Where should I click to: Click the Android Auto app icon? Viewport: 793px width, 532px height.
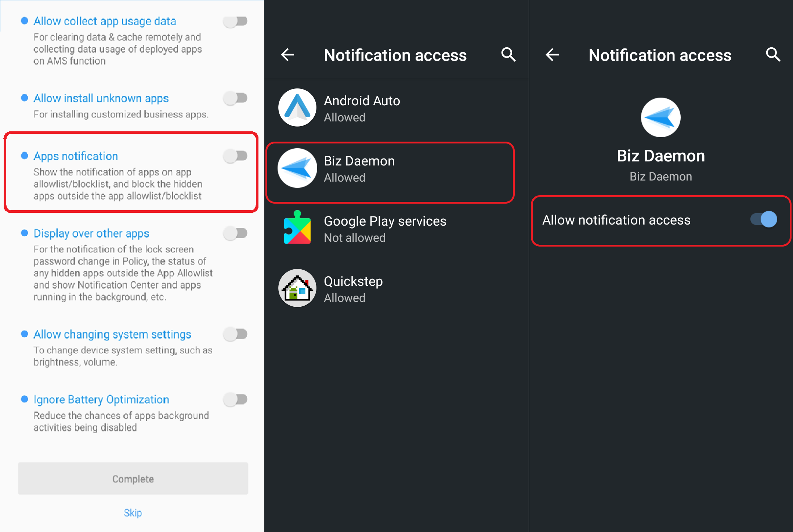point(297,108)
